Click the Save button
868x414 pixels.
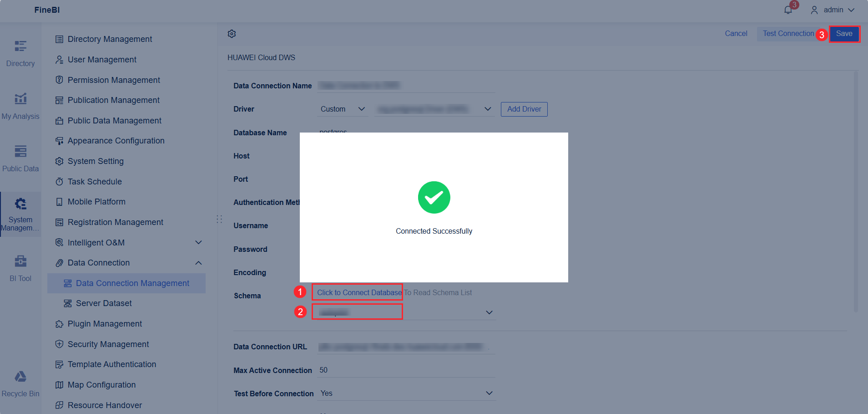pyautogui.click(x=844, y=34)
